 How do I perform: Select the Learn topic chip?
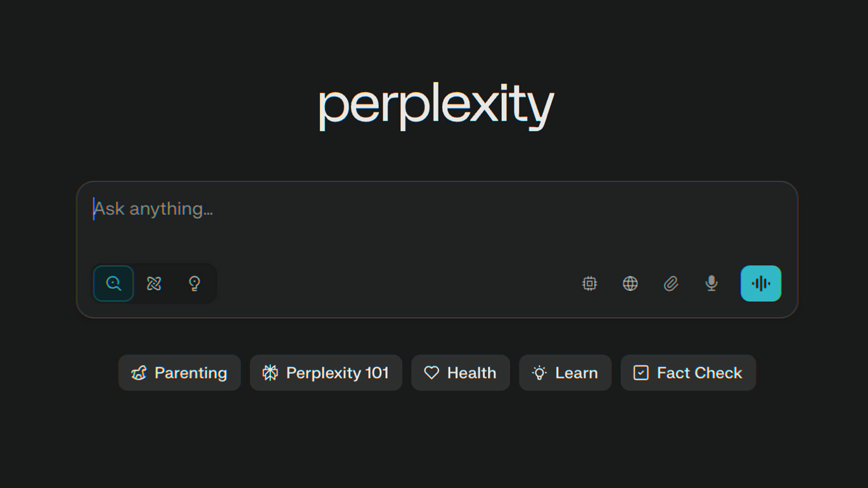pos(565,373)
